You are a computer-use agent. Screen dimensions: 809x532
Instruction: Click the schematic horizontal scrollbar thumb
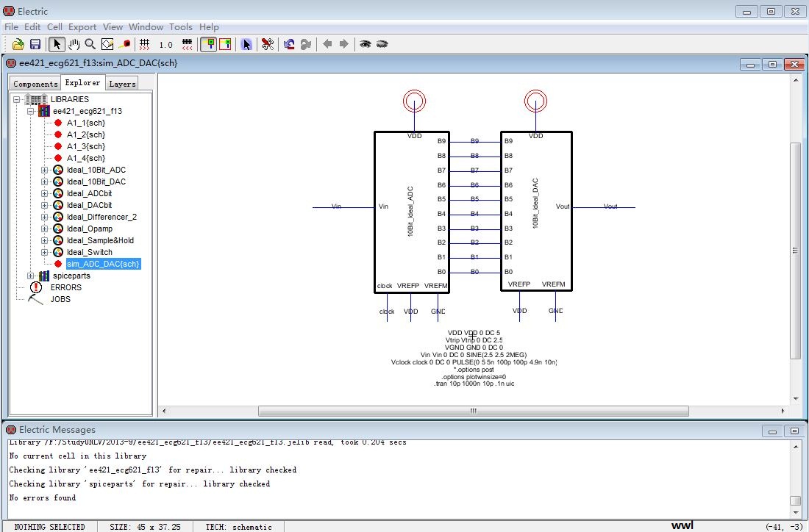474,411
